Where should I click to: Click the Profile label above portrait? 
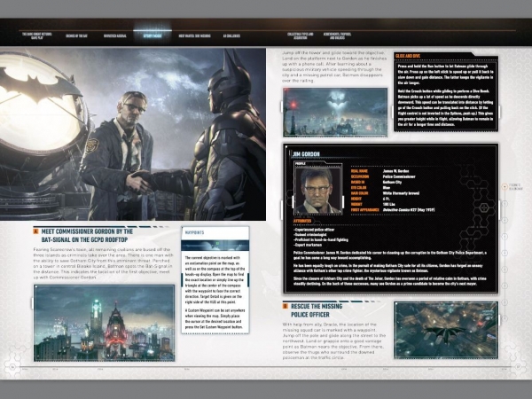(x=301, y=163)
